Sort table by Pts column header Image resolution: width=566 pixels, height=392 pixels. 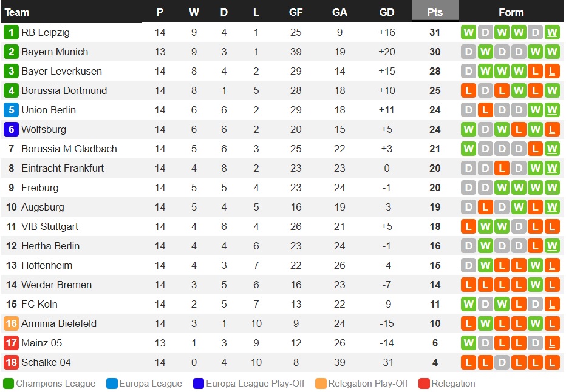point(435,12)
